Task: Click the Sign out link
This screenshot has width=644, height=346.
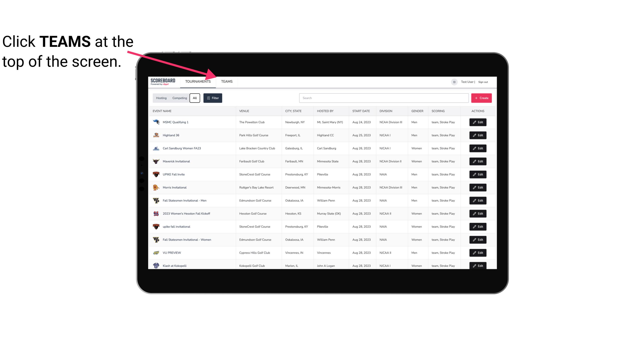Action: [x=484, y=81]
